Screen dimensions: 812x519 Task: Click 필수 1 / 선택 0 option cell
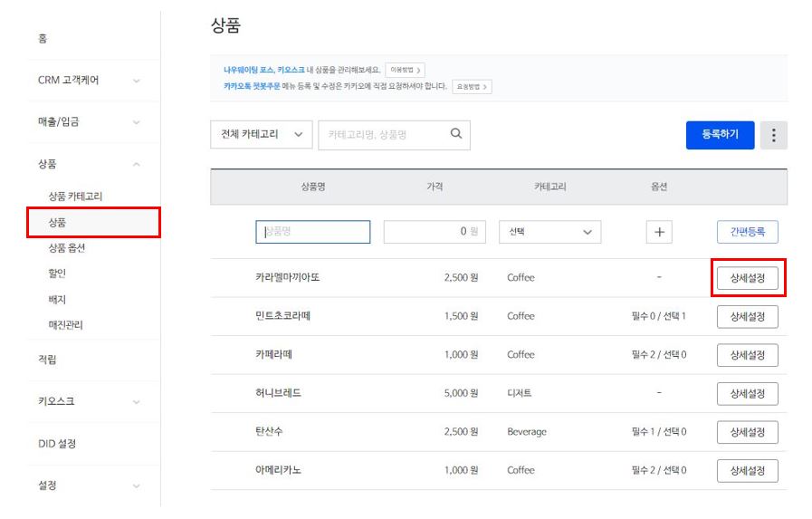(x=659, y=431)
